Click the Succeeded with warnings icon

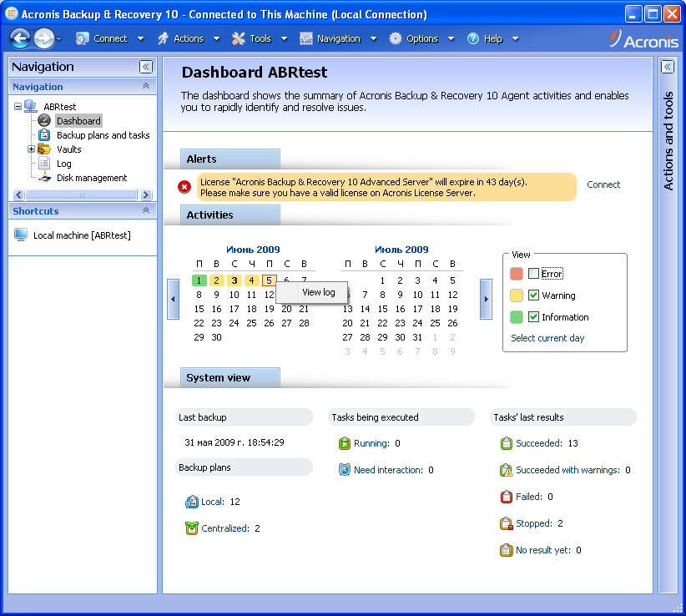[507, 470]
